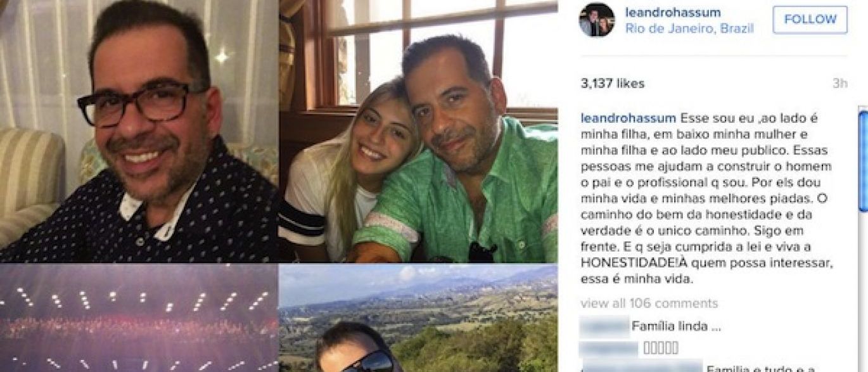Open the leandrohassum profile avatar
This screenshot has height=372, width=868.
[x=597, y=20]
